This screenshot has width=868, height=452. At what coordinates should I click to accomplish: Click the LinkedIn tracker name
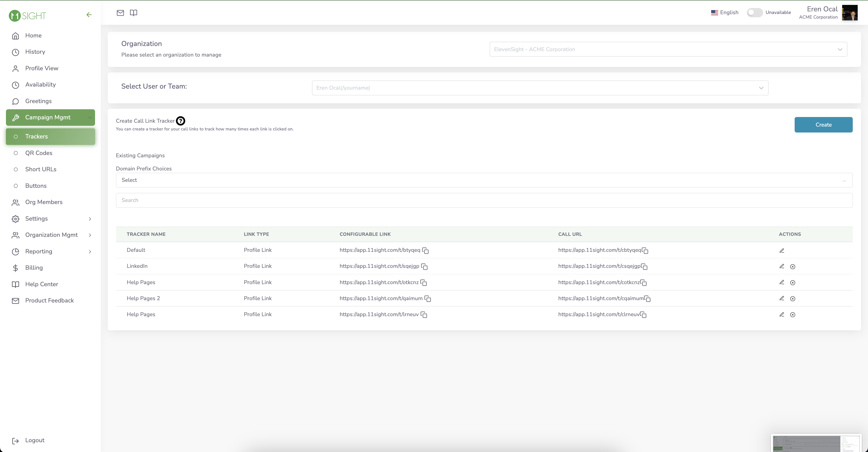(x=137, y=266)
